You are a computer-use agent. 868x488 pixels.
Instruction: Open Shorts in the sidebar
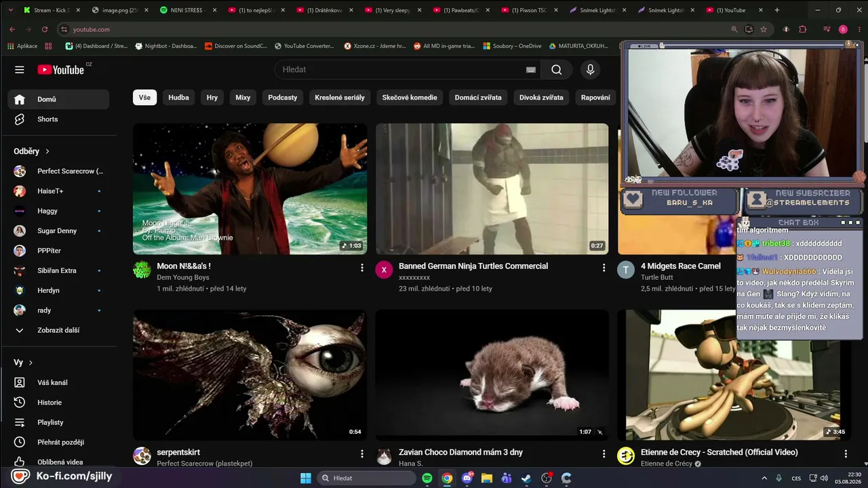(58, 119)
